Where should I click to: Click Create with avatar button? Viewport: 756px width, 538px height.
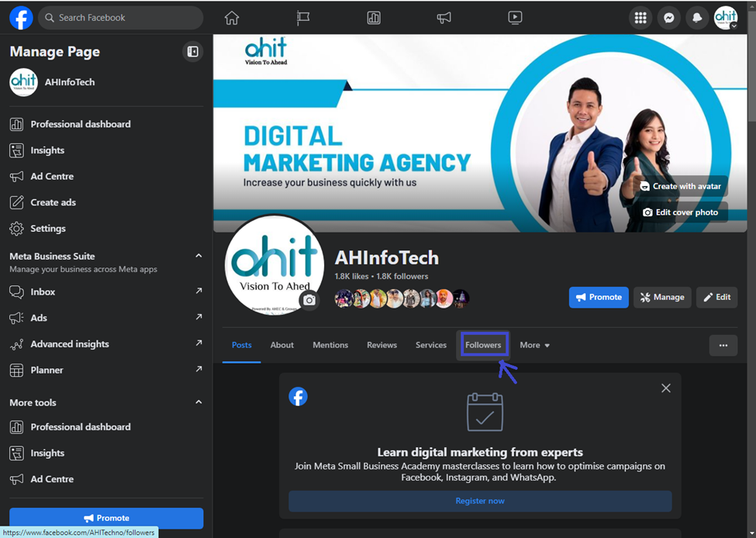pyautogui.click(x=680, y=186)
